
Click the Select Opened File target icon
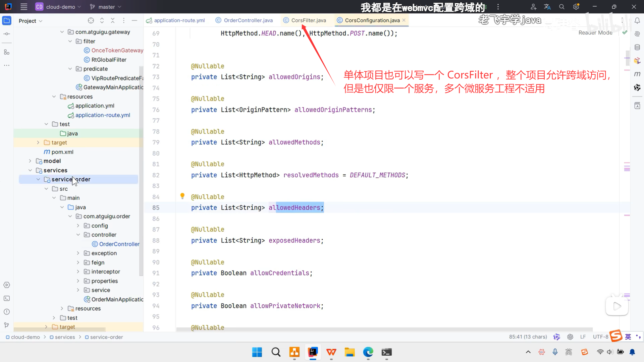pyautogui.click(x=91, y=21)
